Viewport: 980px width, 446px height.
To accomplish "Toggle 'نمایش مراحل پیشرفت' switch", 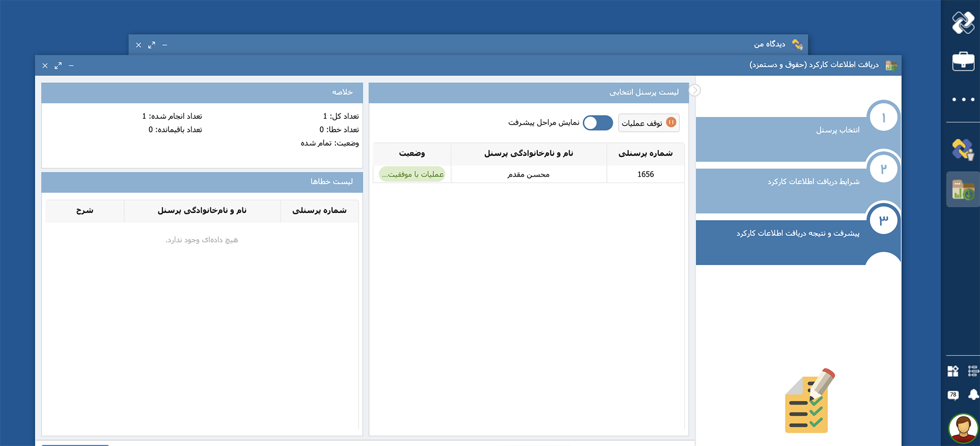I will pyautogui.click(x=598, y=123).
